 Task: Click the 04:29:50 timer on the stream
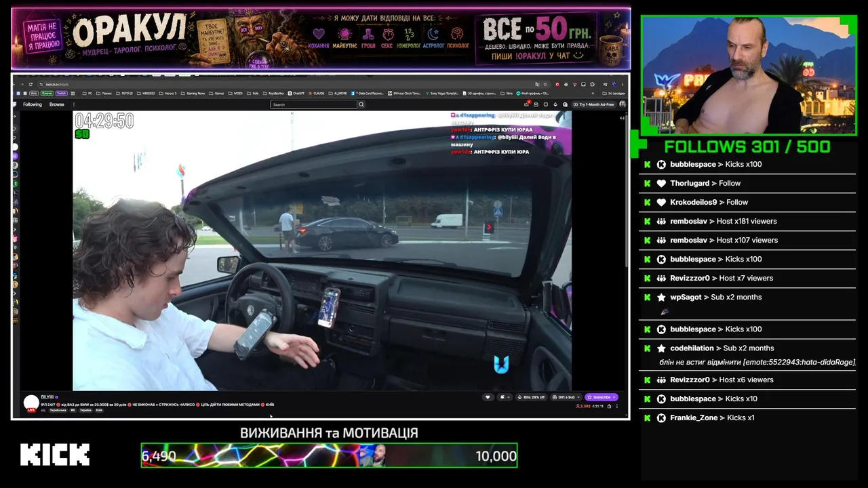104,121
